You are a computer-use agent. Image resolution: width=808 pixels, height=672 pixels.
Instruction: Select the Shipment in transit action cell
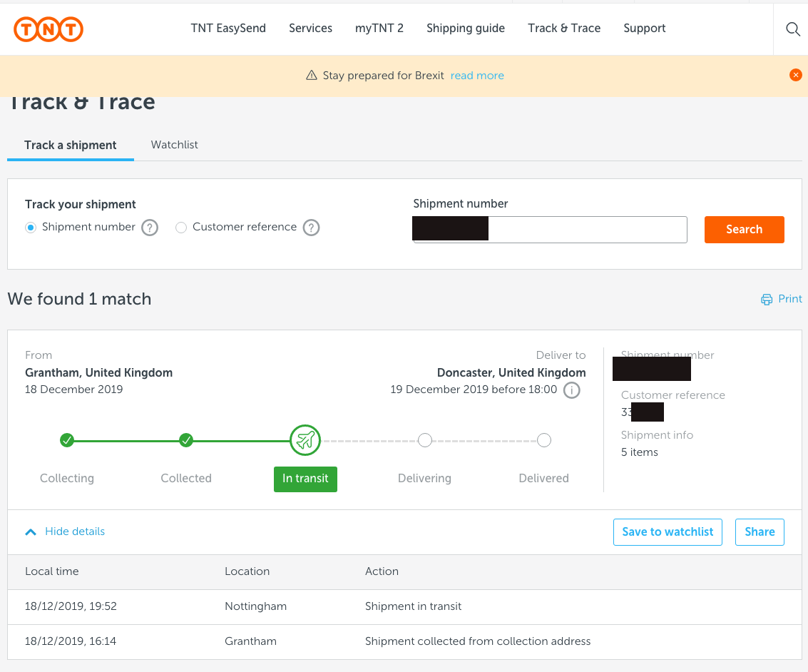(414, 606)
